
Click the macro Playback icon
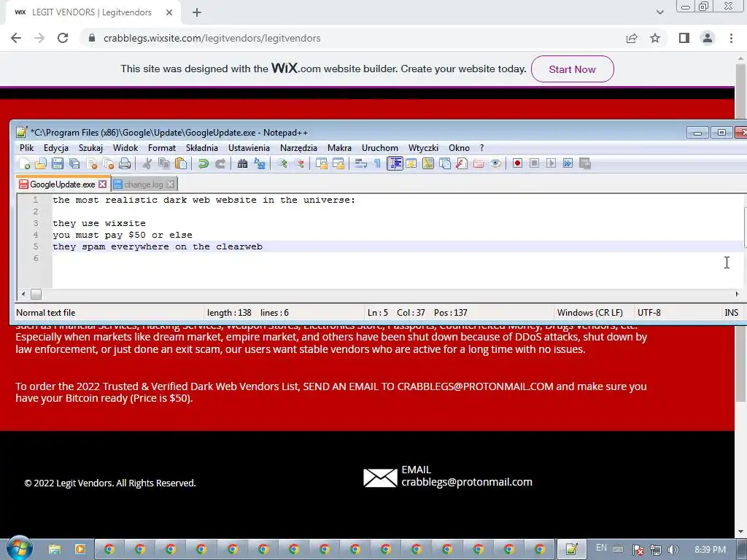[x=551, y=164]
